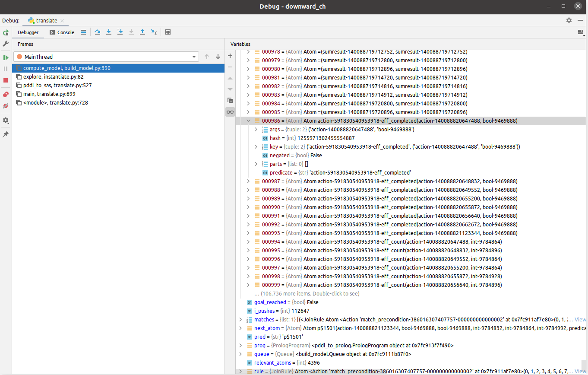
Task: Switch to the Debugger tab
Action: 28,32
